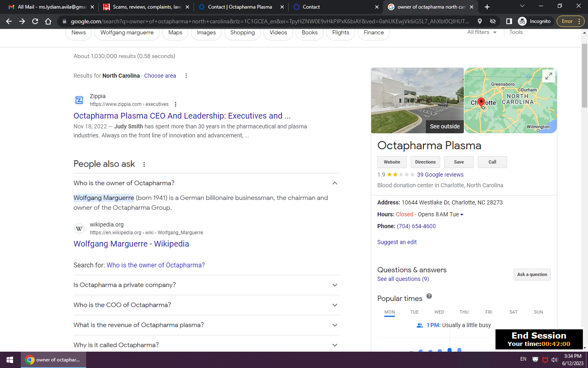Click the third-party cookies blocked eye icon

pos(493,21)
